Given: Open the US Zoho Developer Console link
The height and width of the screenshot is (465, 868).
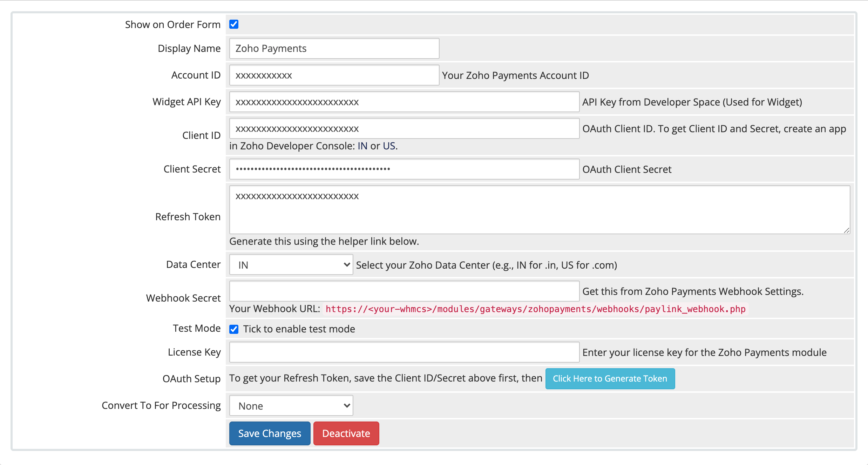Looking at the screenshot, I should pyautogui.click(x=389, y=146).
